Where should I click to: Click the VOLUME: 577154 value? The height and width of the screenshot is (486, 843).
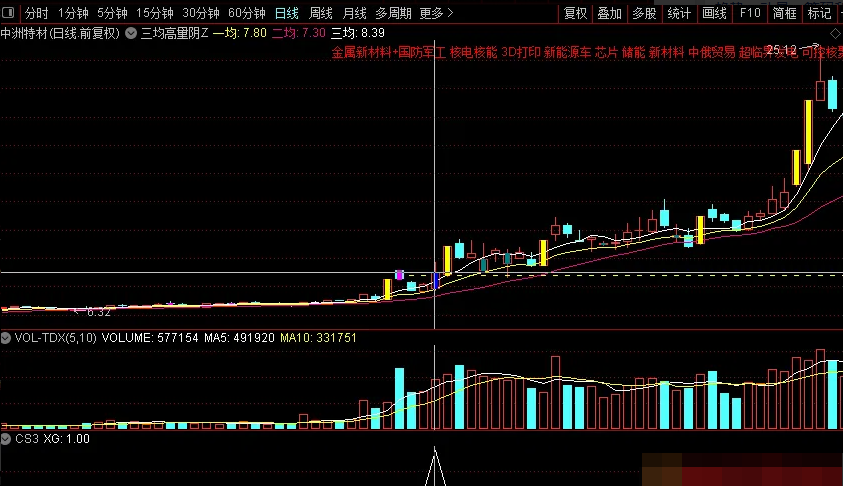150,338
